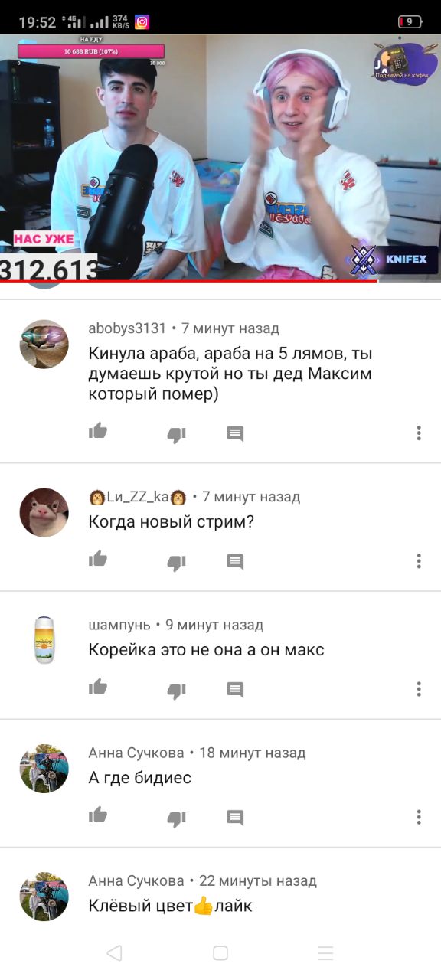Viewport: 441px width, 980px height.
Task: Reply to шампунь comment about Корейка
Action: (x=235, y=690)
